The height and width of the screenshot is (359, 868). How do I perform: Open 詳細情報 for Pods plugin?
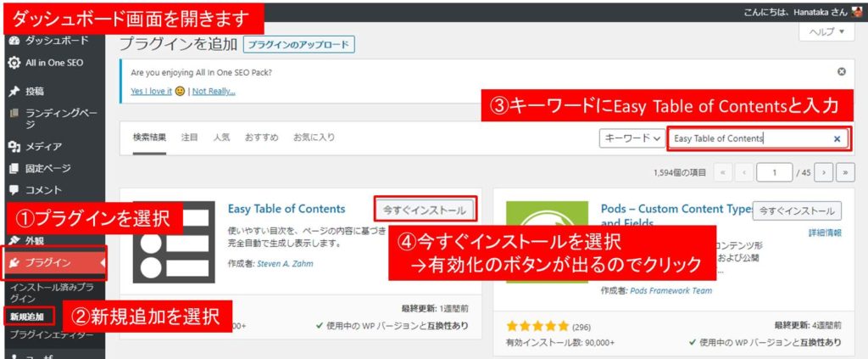click(x=825, y=233)
